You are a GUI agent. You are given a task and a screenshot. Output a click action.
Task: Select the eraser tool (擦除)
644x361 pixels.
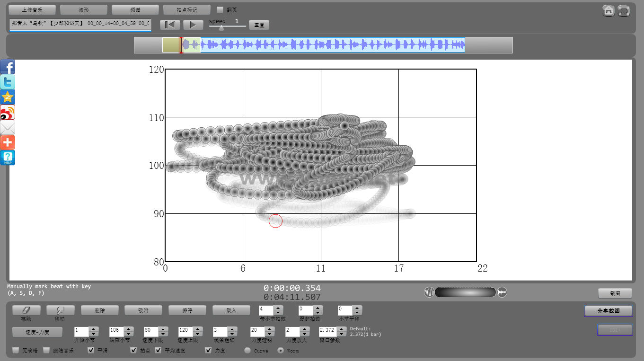(26, 310)
